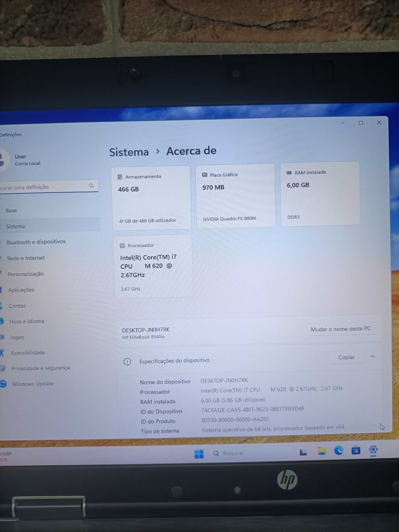
Task: Open Task View on the taskbar
Action: tap(303, 452)
